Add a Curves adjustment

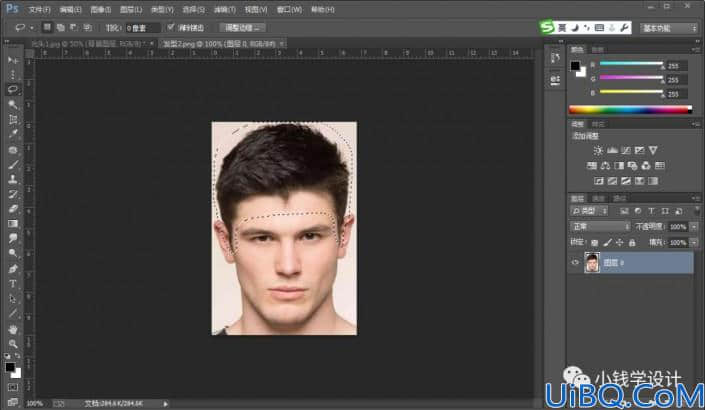(x=625, y=150)
